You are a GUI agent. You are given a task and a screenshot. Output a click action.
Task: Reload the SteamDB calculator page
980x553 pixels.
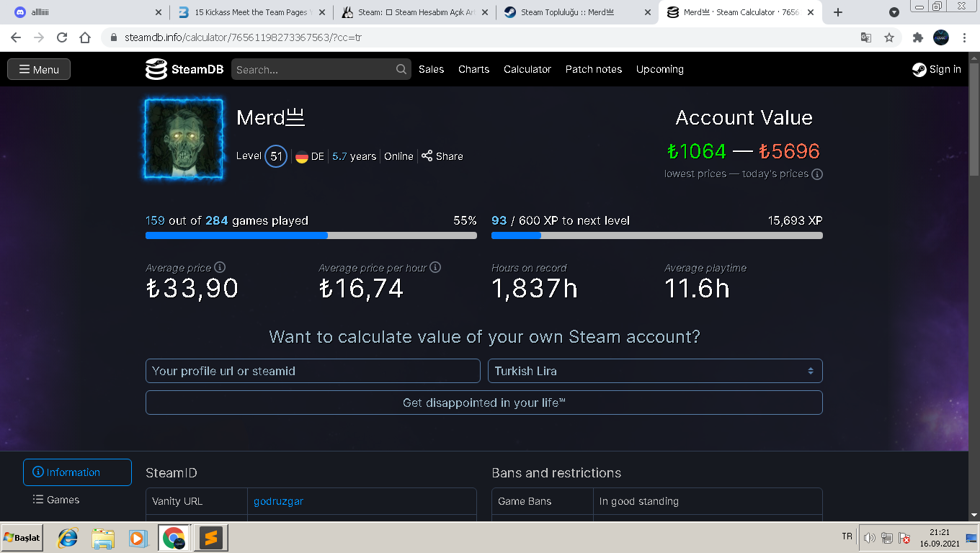coord(62,37)
